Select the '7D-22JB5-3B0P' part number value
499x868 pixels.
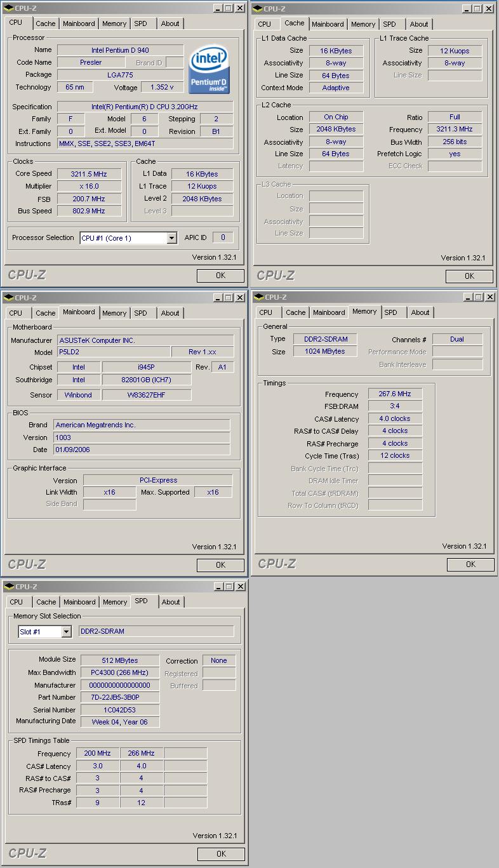(x=120, y=697)
